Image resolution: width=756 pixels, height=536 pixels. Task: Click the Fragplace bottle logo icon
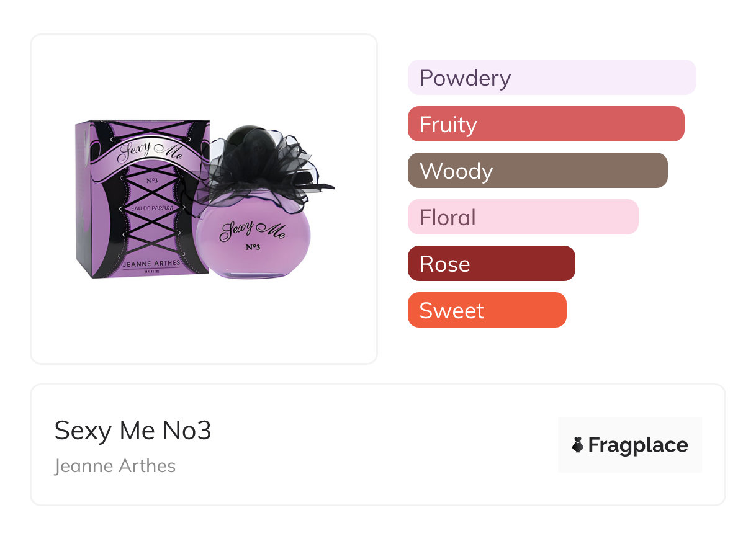point(578,445)
